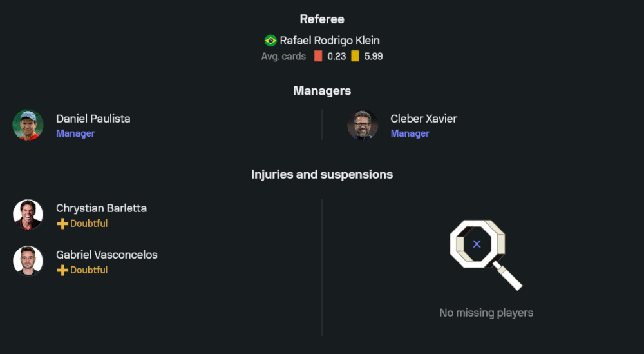644x354 pixels.
Task: Click Manager label under Cleber Xavier
Action: point(410,133)
